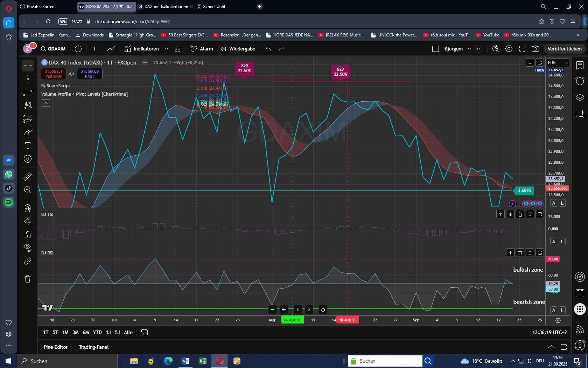Open the object tree layers panel
This screenshot has height=368, width=588.
(580, 97)
